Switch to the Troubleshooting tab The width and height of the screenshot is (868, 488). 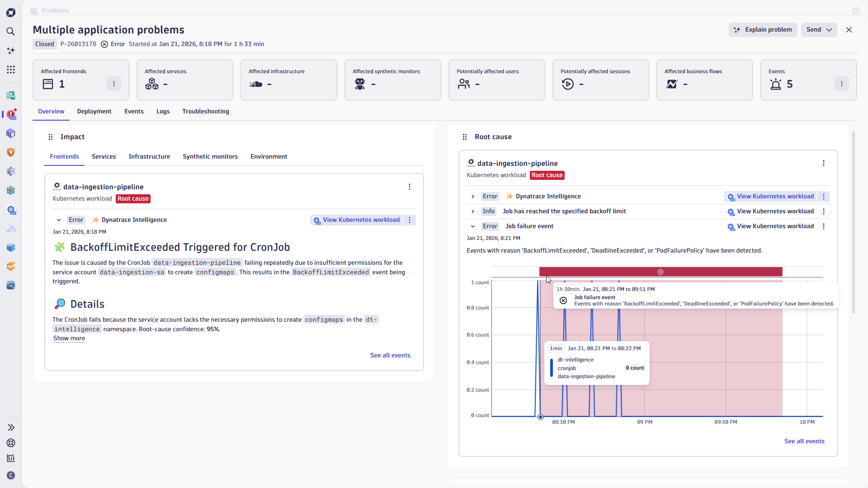pyautogui.click(x=205, y=111)
